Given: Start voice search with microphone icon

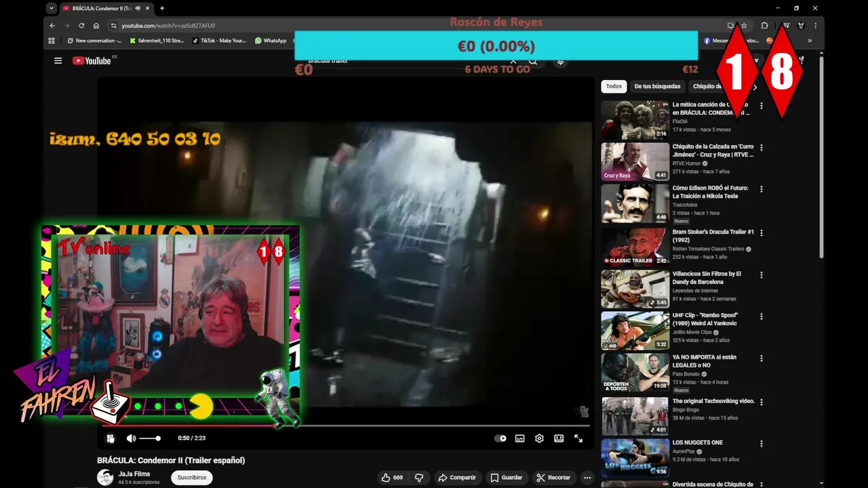Looking at the screenshot, I should point(560,61).
